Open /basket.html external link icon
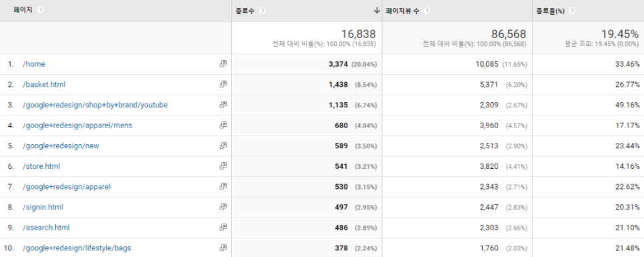The height and width of the screenshot is (257, 644). [223, 84]
